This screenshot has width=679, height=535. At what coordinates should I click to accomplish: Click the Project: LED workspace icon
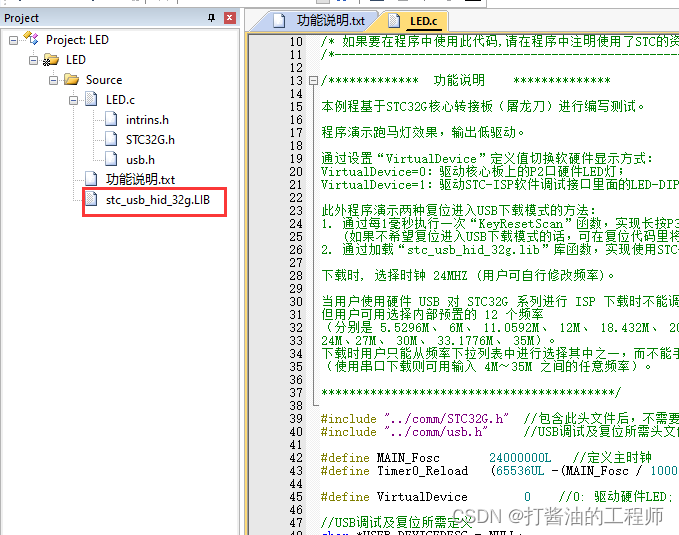click(31, 39)
